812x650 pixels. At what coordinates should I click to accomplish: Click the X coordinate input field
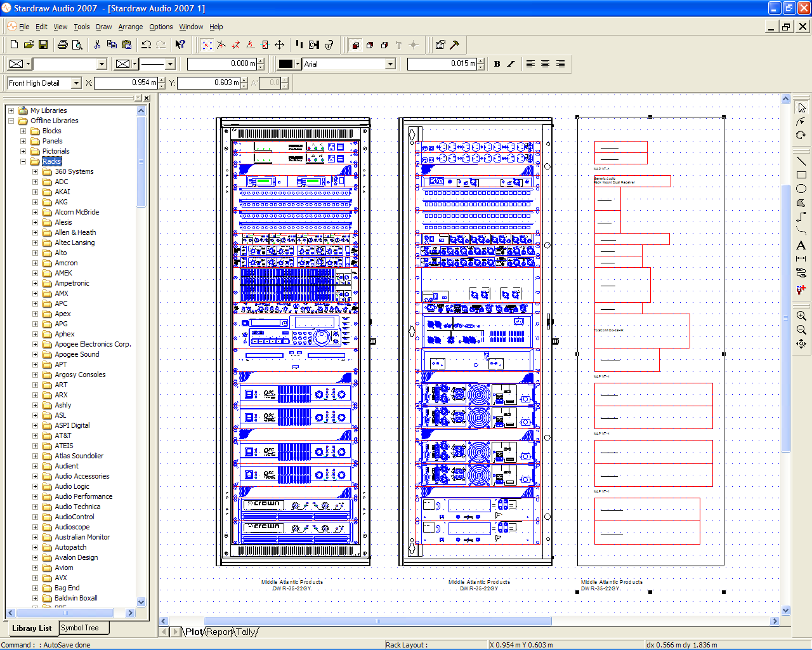pos(126,83)
